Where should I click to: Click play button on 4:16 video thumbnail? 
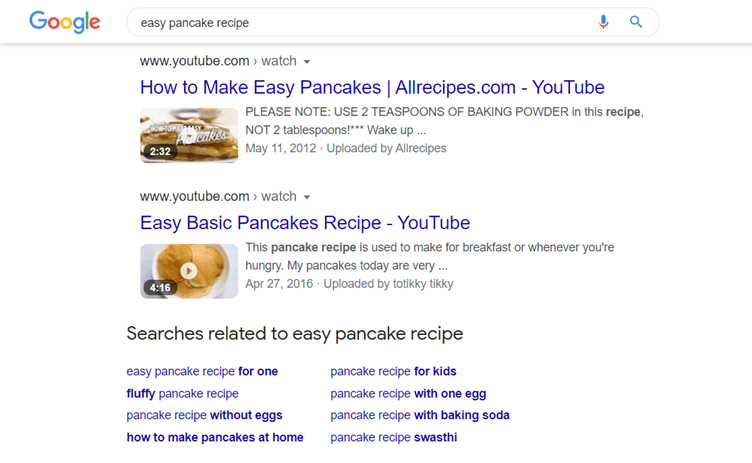coord(189,271)
